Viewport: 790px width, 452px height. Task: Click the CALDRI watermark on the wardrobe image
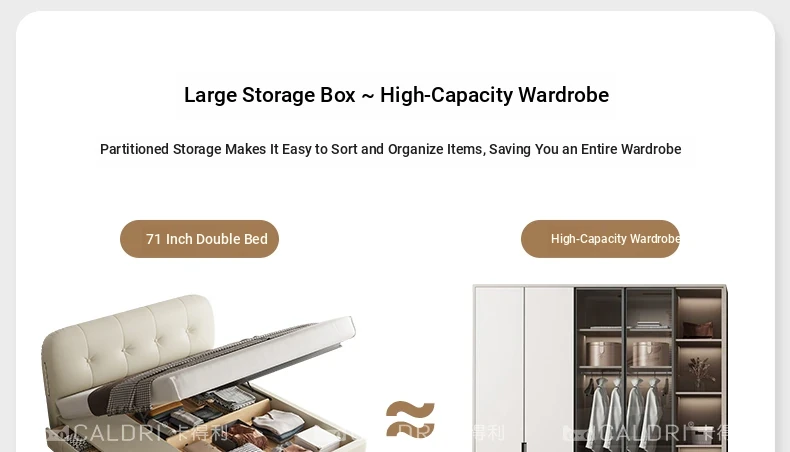coord(645,433)
